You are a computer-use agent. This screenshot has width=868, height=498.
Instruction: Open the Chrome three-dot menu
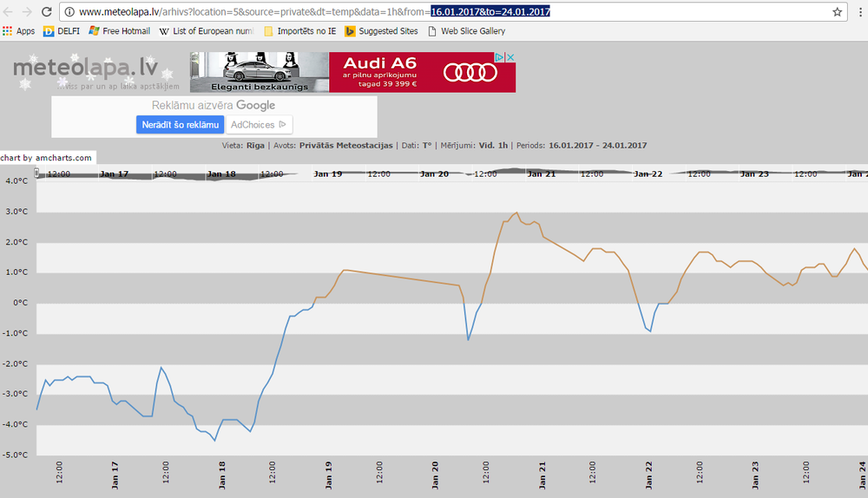859,11
